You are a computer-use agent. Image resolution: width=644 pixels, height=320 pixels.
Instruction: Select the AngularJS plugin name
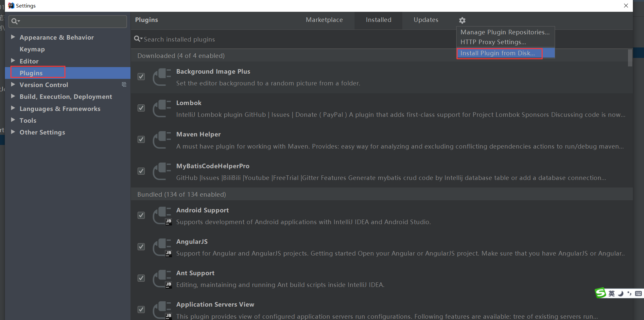pos(192,241)
